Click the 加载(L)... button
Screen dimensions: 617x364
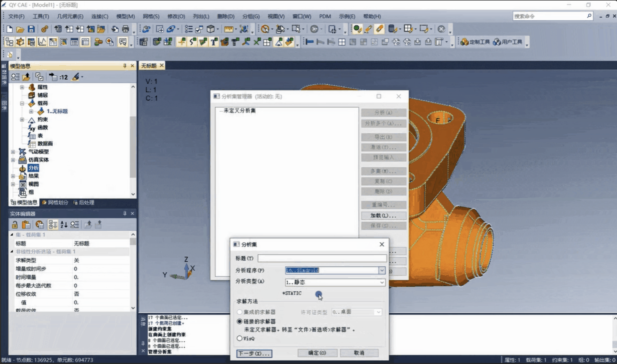[x=383, y=216]
